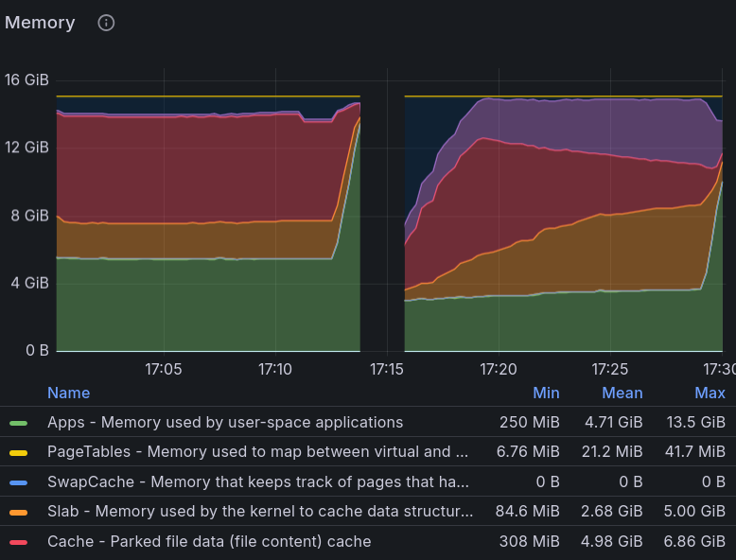The width and height of the screenshot is (736, 560).
Task: Sort the legend by Name column
Action: (x=68, y=393)
